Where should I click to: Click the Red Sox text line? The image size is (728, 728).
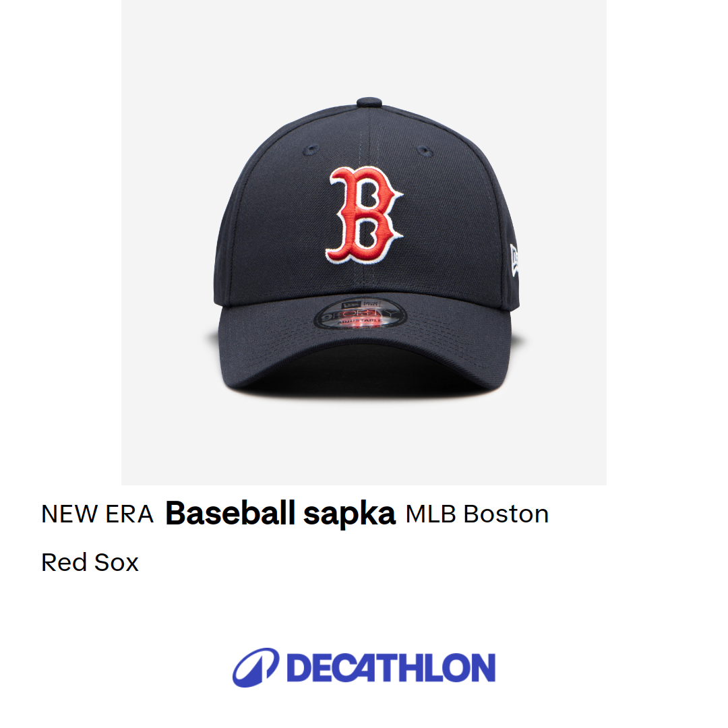[90, 563]
